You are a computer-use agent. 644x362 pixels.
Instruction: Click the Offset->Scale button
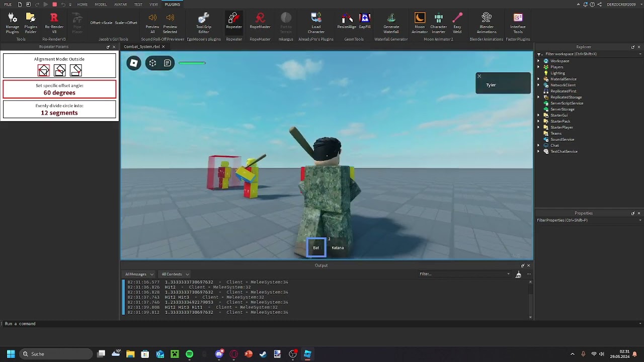[101, 23]
